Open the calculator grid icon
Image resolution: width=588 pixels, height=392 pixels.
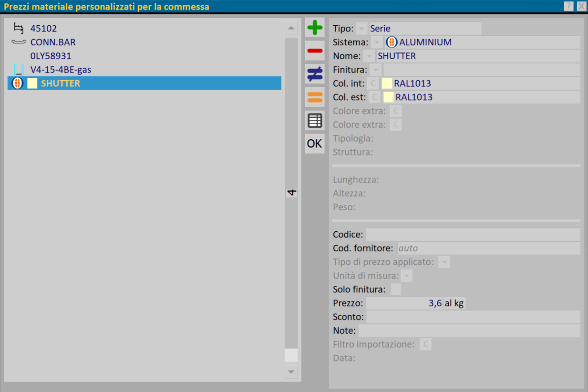(315, 121)
